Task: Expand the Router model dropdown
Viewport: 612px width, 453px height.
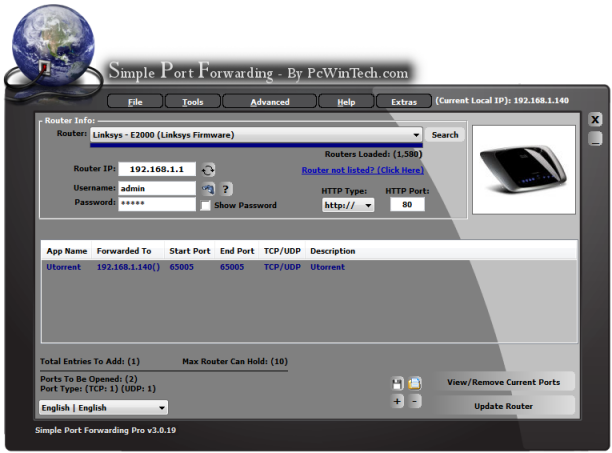Action: pyautogui.click(x=416, y=134)
